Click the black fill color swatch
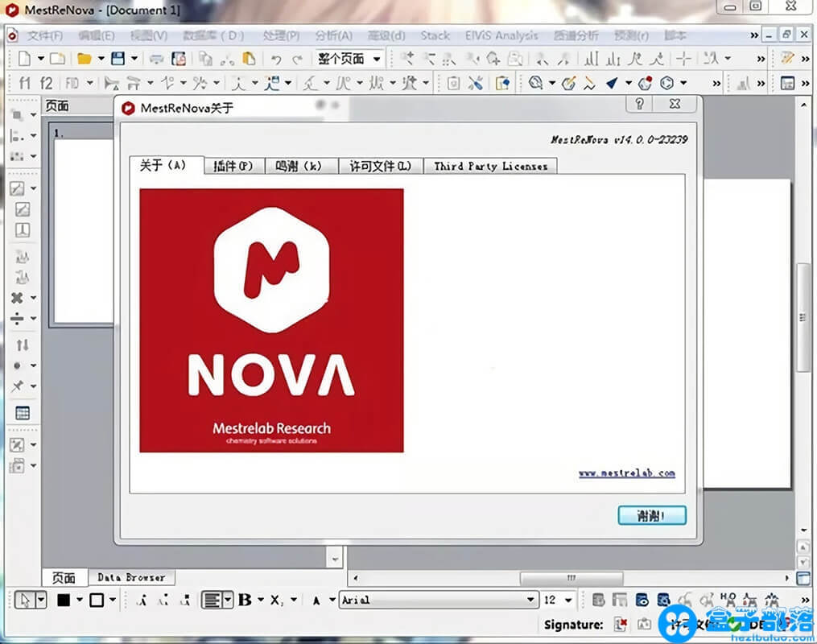Image resolution: width=817 pixels, height=644 pixels. pyautogui.click(x=64, y=600)
